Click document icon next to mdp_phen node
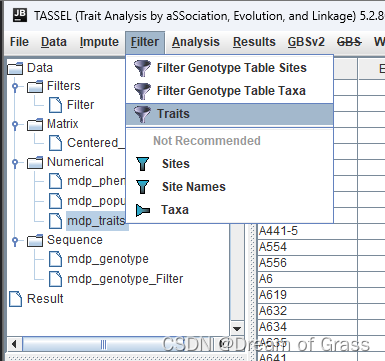This screenshot has height=361, width=385. pyautogui.click(x=55, y=181)
